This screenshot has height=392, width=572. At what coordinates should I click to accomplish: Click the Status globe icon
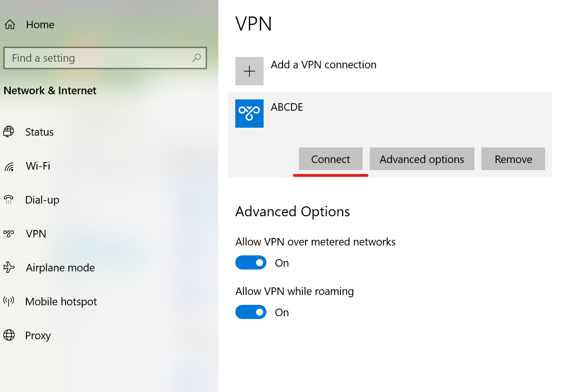(x=8, y=132)
